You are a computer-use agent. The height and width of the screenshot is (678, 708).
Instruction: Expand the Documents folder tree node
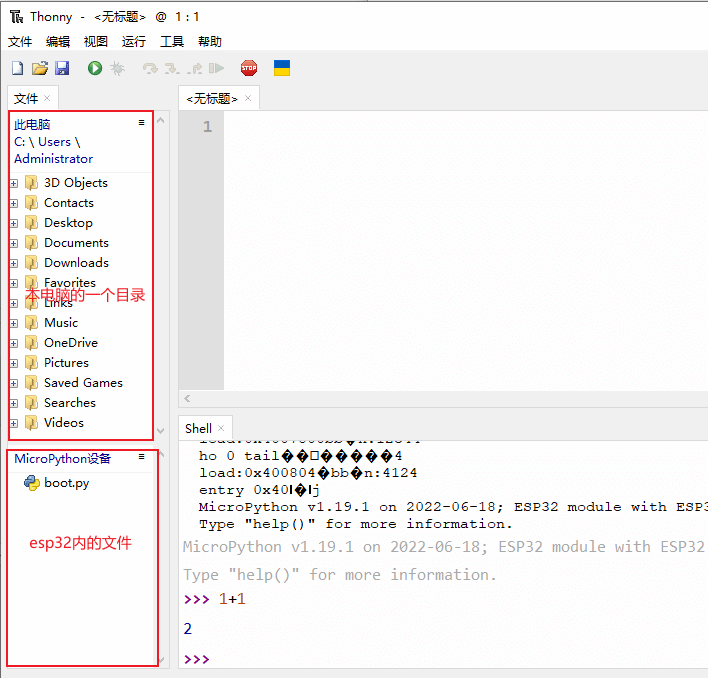coord(14,243)
